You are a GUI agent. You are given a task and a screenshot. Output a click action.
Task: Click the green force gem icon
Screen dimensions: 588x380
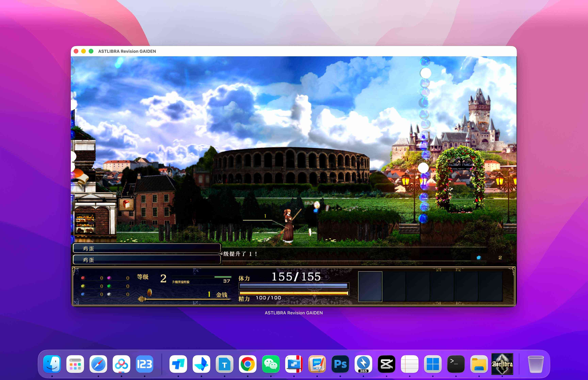tap(109, 286)
